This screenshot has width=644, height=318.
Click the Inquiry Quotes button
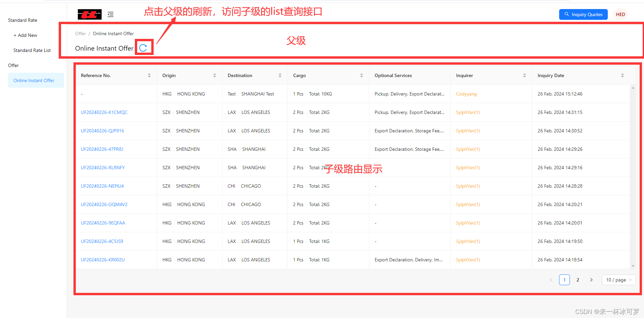point(583,14)
